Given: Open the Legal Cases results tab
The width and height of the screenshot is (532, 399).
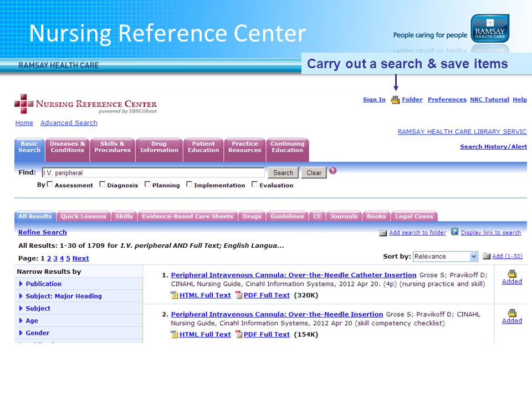Looking at the screenshot, I should [415, 216].
